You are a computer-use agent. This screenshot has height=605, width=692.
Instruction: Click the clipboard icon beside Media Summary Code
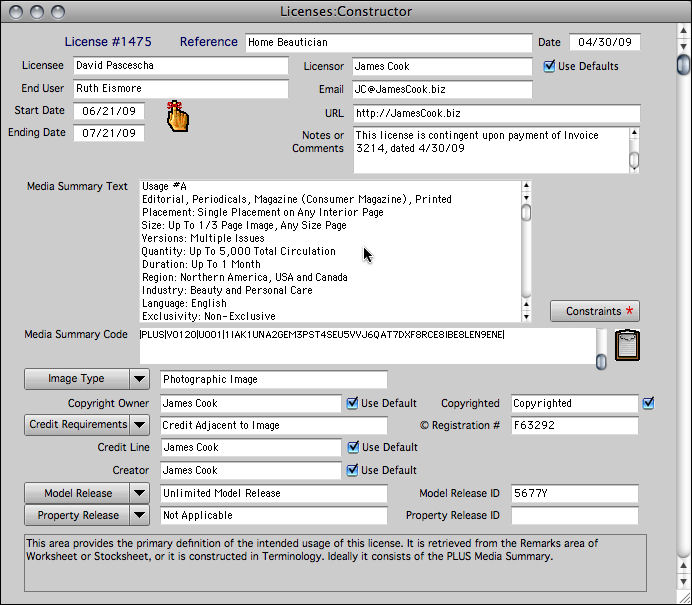(x=627, y=345)
